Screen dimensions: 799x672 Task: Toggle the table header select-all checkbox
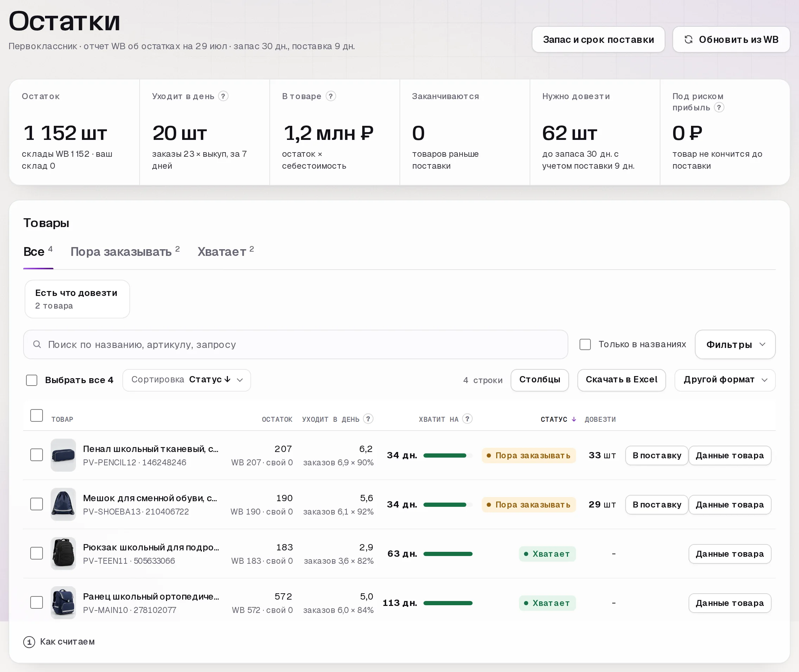(x=37, y=415)
